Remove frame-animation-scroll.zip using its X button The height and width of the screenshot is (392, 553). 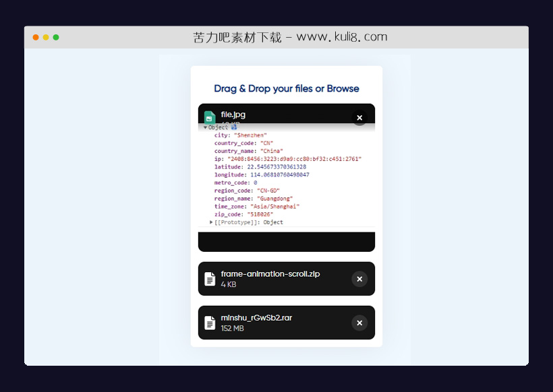coord(359,279)
